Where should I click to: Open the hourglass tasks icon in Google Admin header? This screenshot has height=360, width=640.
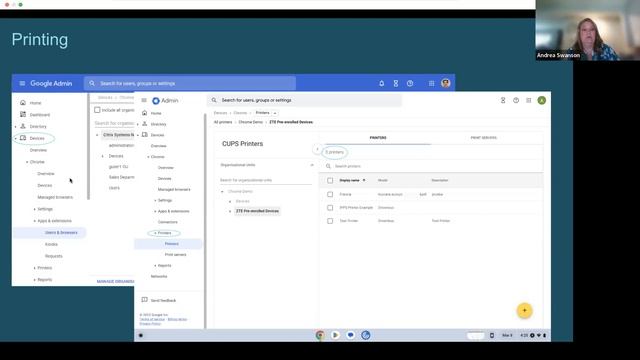click(396, 83)
